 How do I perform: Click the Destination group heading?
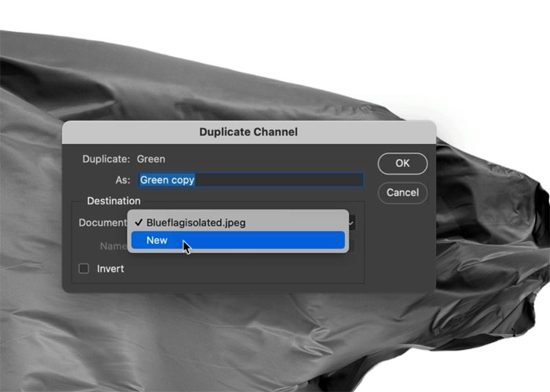(x=113, y=201)
